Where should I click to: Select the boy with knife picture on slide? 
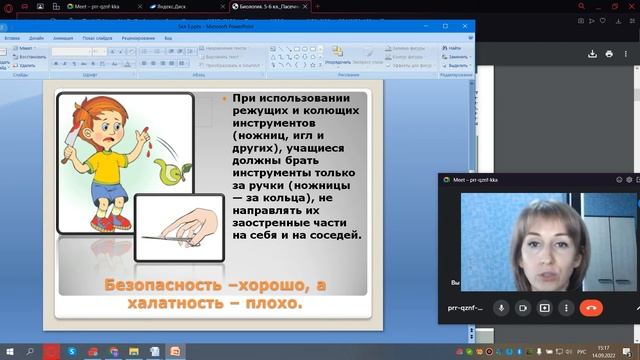coord(125,163)
